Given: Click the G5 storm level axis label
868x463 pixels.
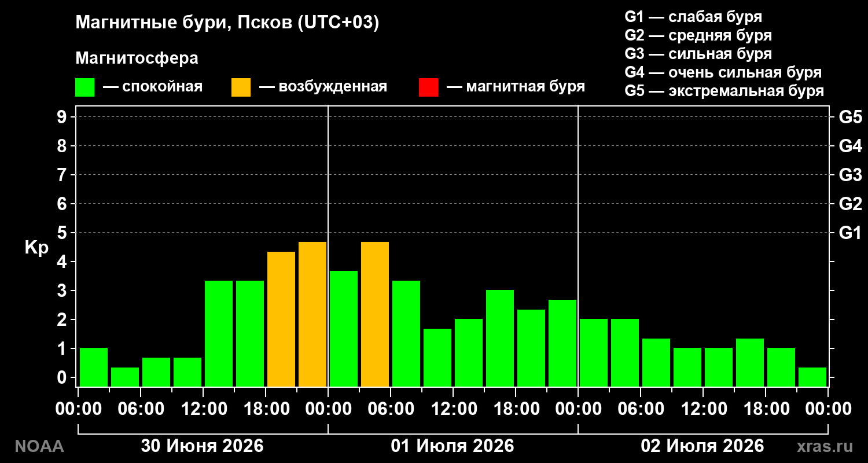Looking at the screenshot, I should click(850, 117).
